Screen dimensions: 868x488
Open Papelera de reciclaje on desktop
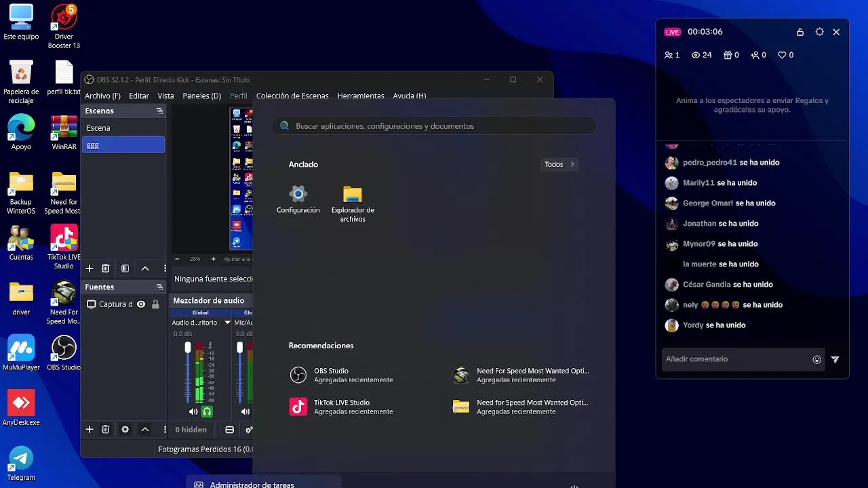click(x=21, y=82)
